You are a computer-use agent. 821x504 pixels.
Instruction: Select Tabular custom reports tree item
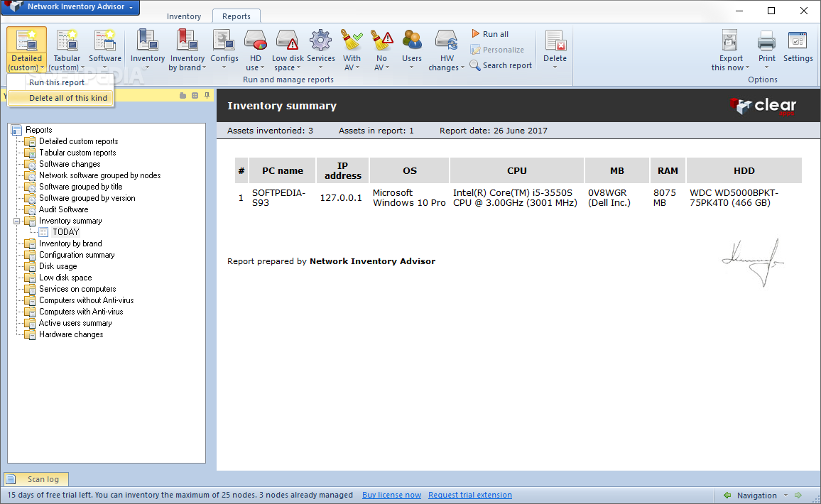point(77,153)
